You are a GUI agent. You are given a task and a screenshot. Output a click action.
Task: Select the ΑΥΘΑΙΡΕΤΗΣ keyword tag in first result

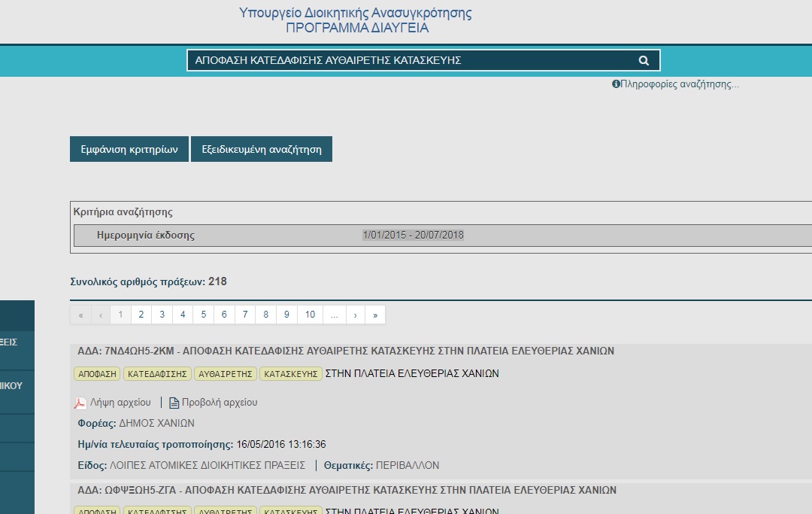226,374
